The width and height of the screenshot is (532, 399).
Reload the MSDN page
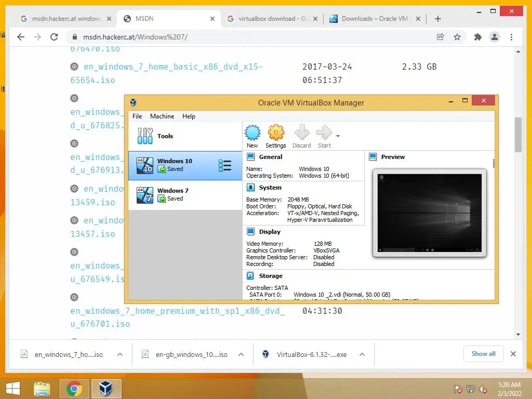click(54, 37)
